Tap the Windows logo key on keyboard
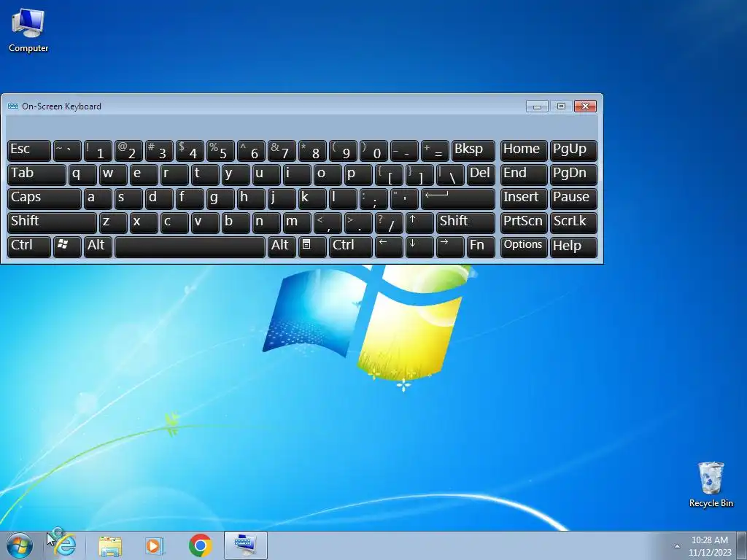The image size is (747, 560). [x=67, y=246]
